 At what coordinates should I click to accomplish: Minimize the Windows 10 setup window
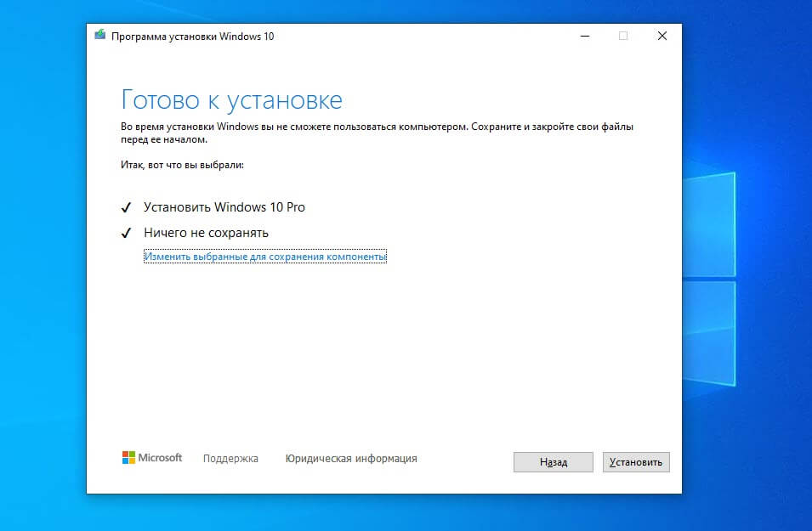point(585,37)
